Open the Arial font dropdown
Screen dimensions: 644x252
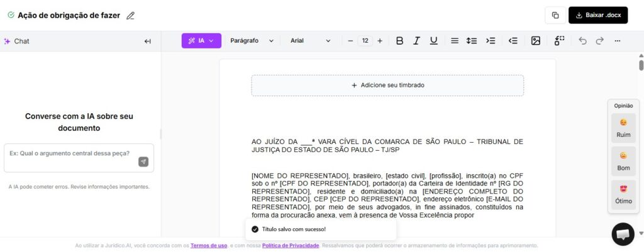(x=311, y=41)
